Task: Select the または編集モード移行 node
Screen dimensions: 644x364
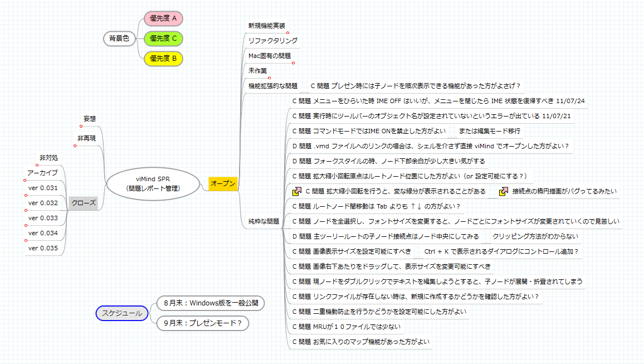Action: pyautogui.click(x=489, y=131)
